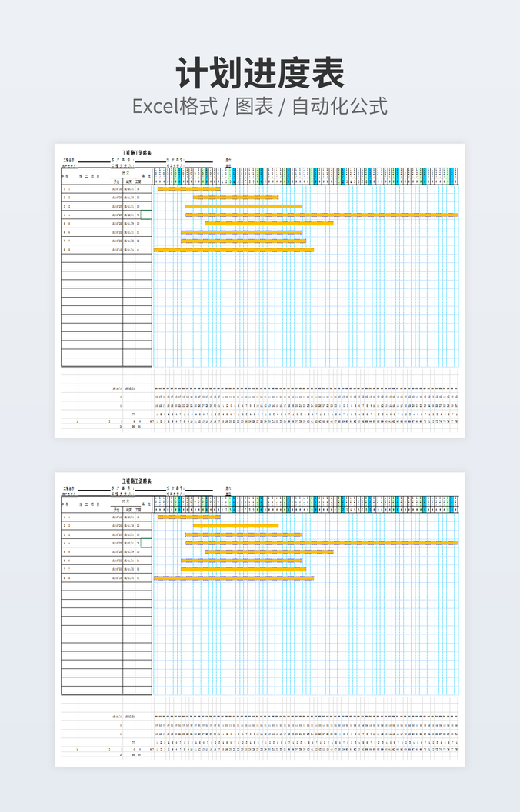This screenshot has width=520, height=812.
Task: Click green-outlined selected cell in top sheet
Action: point(146,215)
